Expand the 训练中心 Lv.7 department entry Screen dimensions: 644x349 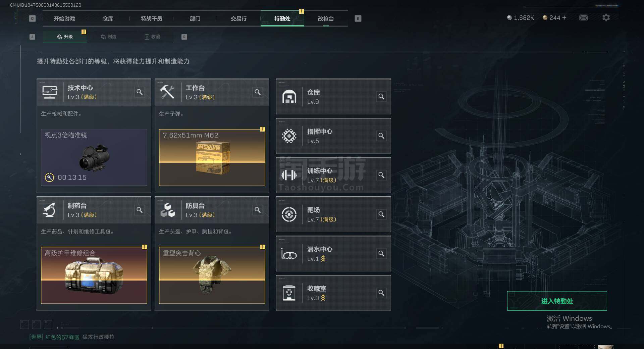(333, 175)
